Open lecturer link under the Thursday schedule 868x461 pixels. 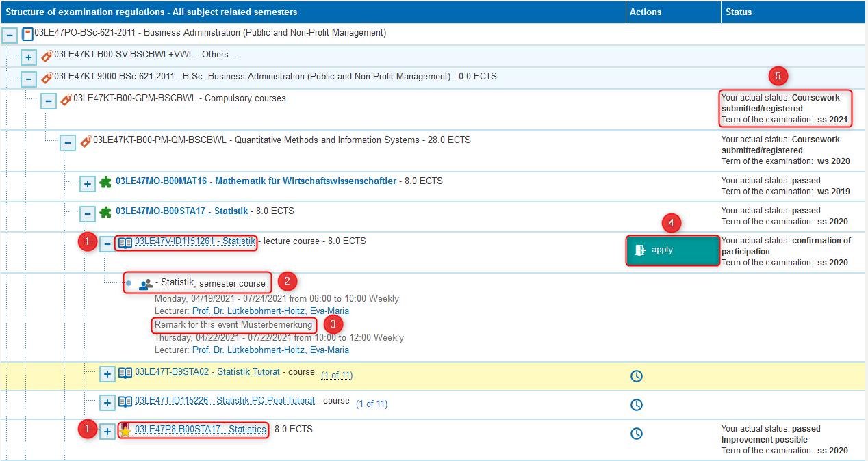tap(270, 350)
